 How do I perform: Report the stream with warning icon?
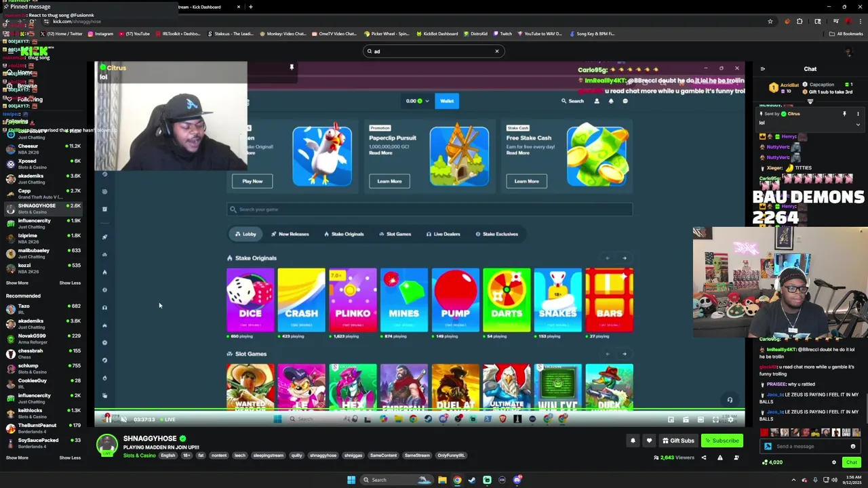(x=720, y=457)
